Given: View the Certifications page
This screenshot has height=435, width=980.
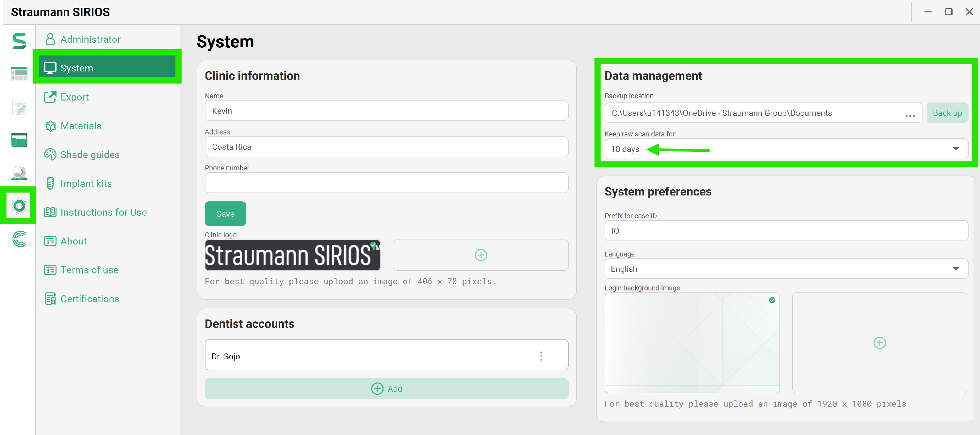Looking at the screenshot, I should [x=82, y=299].
